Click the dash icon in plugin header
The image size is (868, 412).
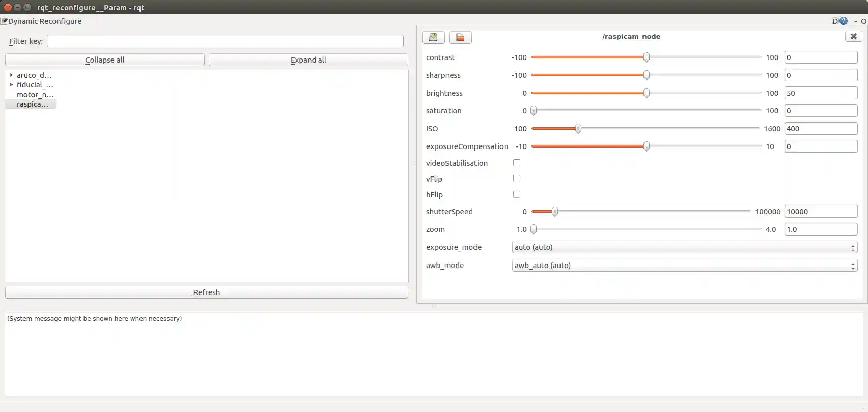[855, 21]
